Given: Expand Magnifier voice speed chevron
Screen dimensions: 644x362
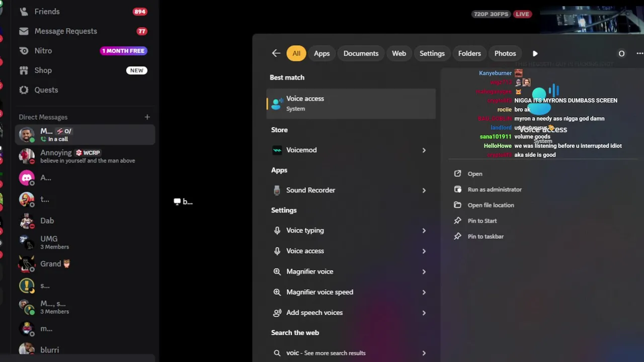Looking at the screenshot, I should pyautogui.click(x=424, y=292).
